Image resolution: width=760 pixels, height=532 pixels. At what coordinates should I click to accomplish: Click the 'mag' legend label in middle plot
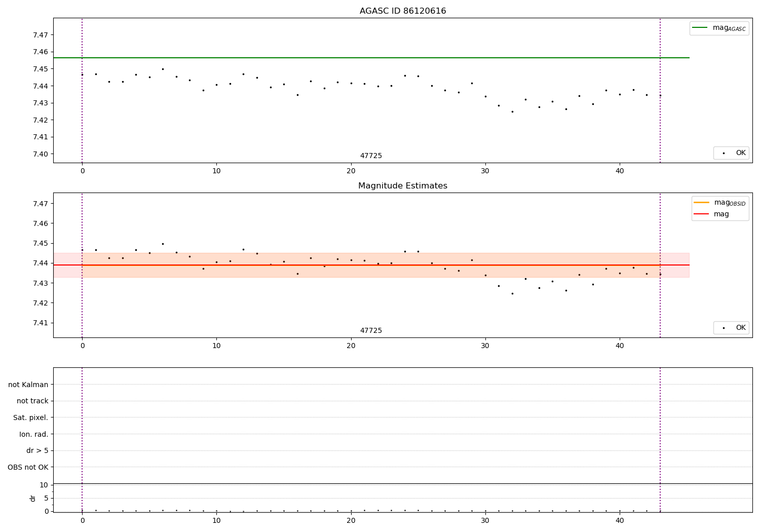coord(721,214)
